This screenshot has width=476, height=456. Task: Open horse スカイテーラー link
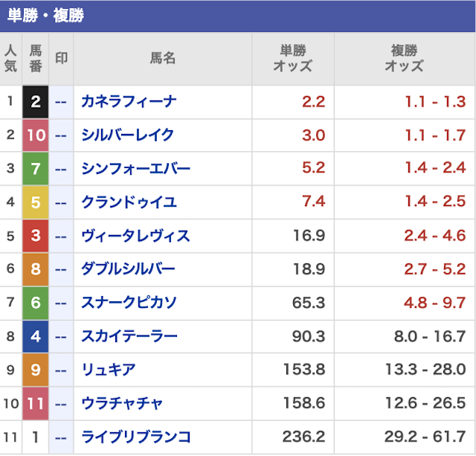coord(129,336)
